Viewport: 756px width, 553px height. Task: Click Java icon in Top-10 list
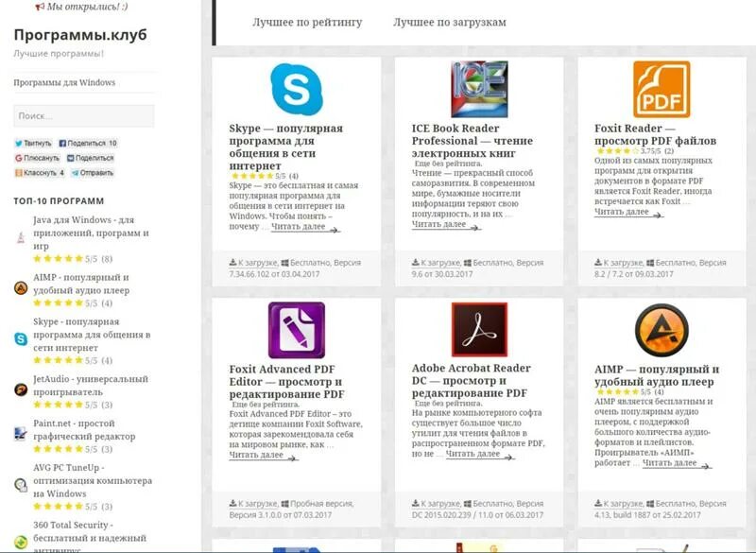pyautogui.click(x=21, y=236)
